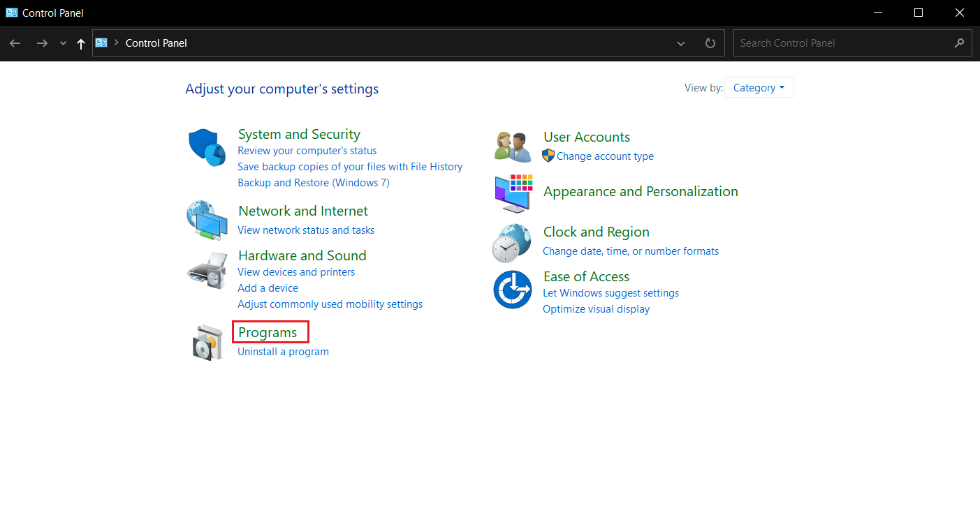Screen dimensions: 980x515
Task: Click the search magnifier icon
Action: tap(959, 43)
